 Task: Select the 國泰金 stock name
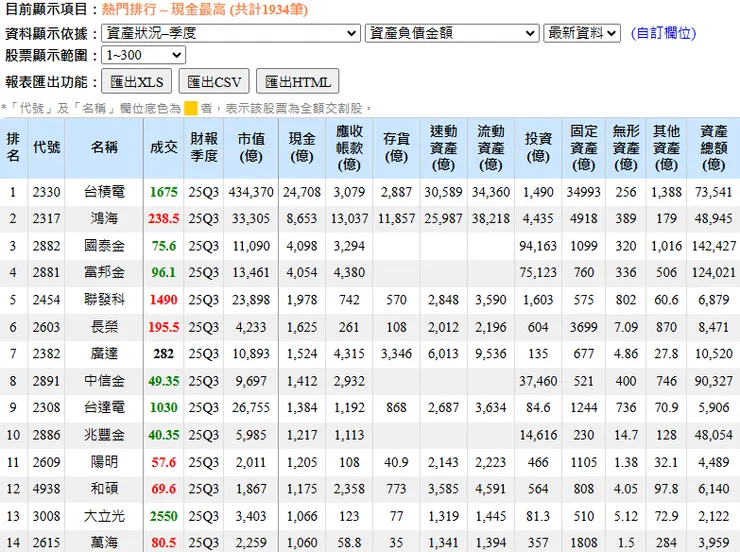click(104, 246)
